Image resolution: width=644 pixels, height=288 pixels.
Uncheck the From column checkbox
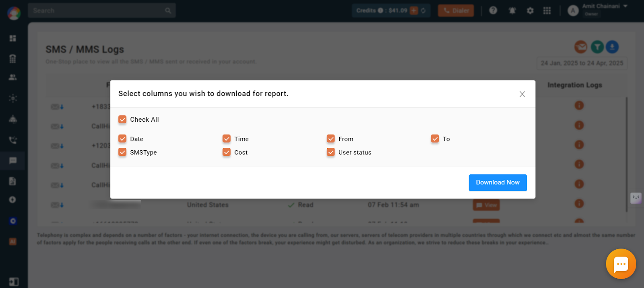[x=331, y=139]
